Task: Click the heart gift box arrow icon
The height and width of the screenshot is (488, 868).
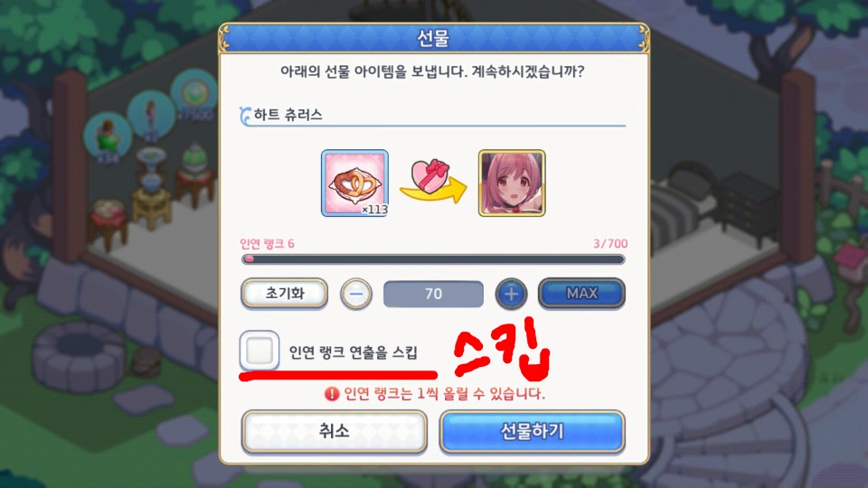Action: [433, 181]
